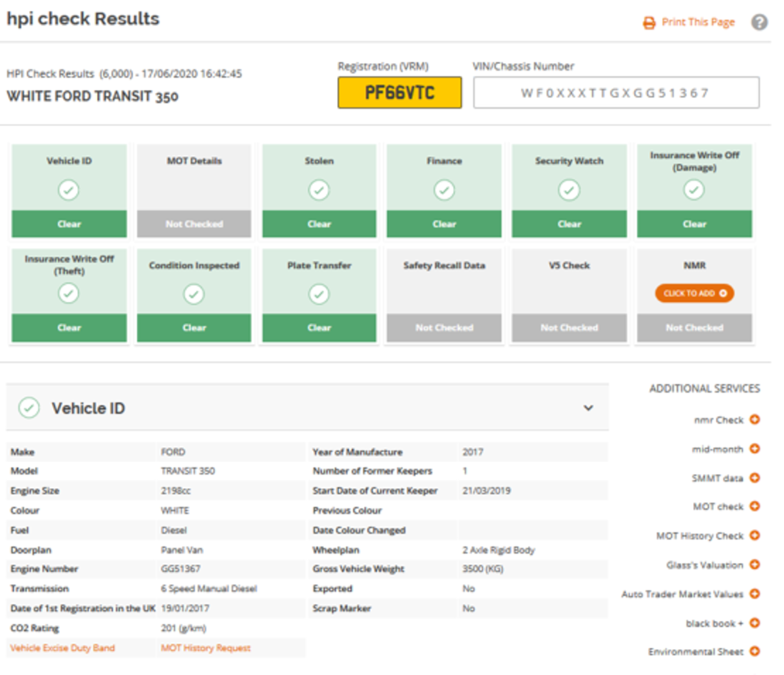Select Condition Inspected tile checkmark
This screenshot has height=675, width=784.
(194, 294)
